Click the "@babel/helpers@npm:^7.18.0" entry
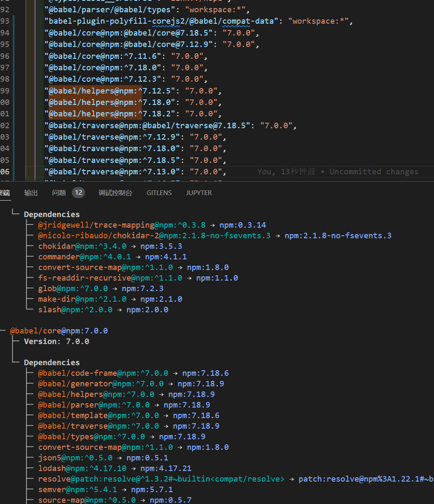This screenshot has height=504, width=434. pos(133,102)
